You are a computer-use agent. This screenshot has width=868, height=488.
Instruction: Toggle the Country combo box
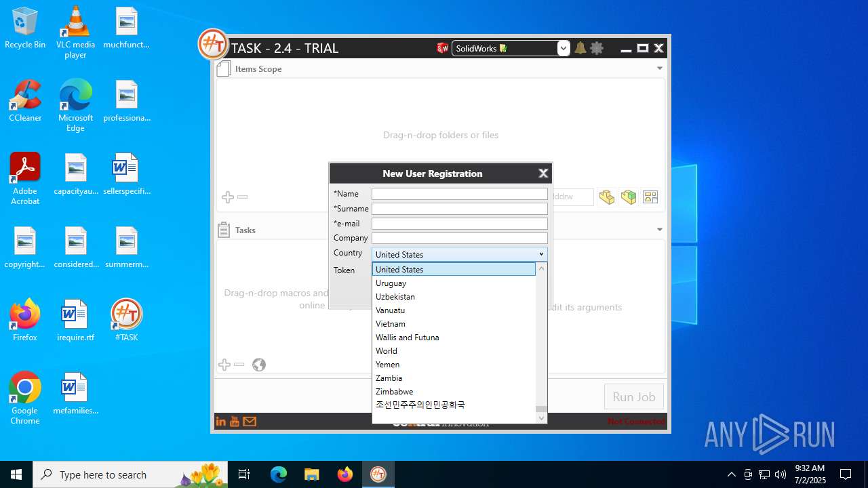pyautogui.click(x=460, y=254)
